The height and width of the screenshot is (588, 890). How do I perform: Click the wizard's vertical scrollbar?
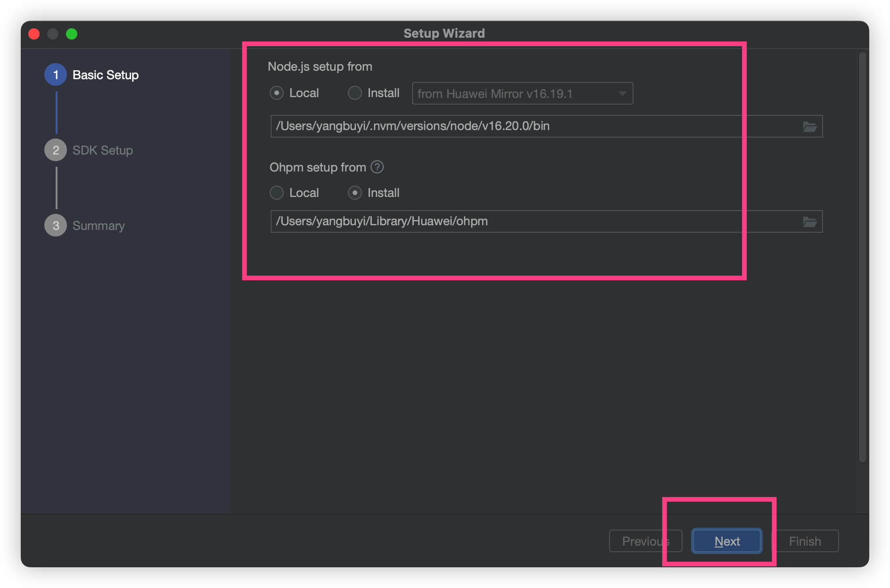(x=863, y=257)
